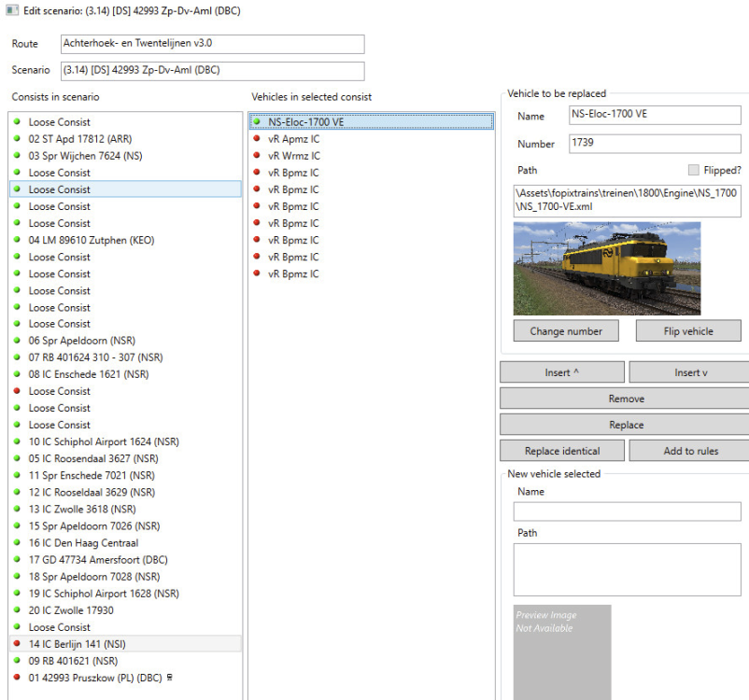Image resolution: width=749 pixels, height=700 pixels.
Task: Click red dot beside vR Wrmz IC
Action: [257, 156]
